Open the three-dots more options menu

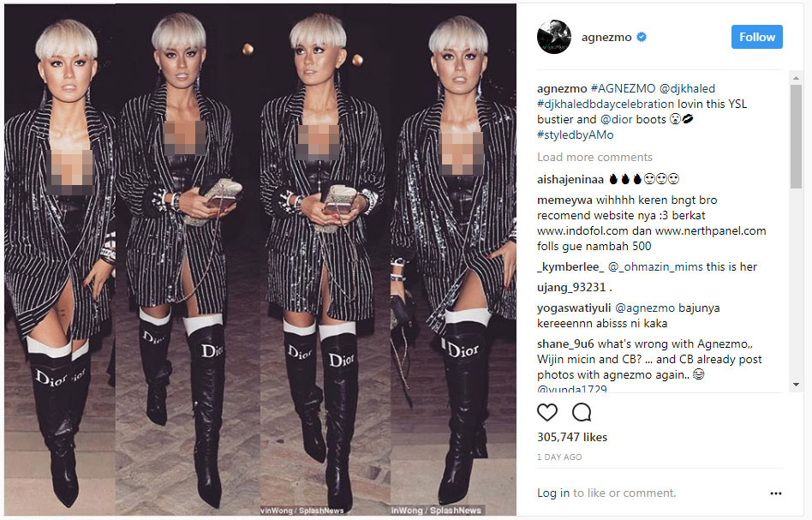coord(776,493)
